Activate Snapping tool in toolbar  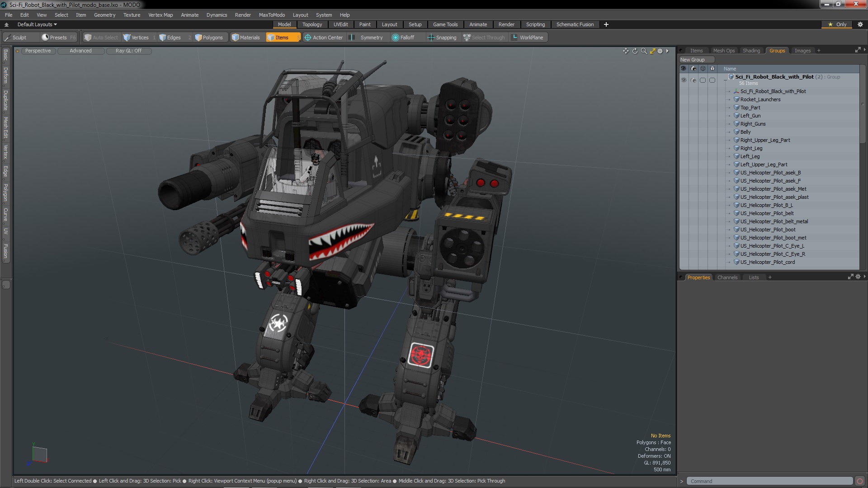coord(442,38)
